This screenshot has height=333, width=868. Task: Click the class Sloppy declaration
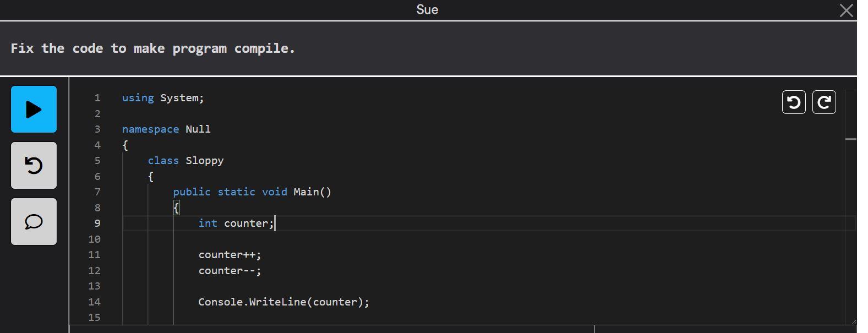[x=185, y=160]
